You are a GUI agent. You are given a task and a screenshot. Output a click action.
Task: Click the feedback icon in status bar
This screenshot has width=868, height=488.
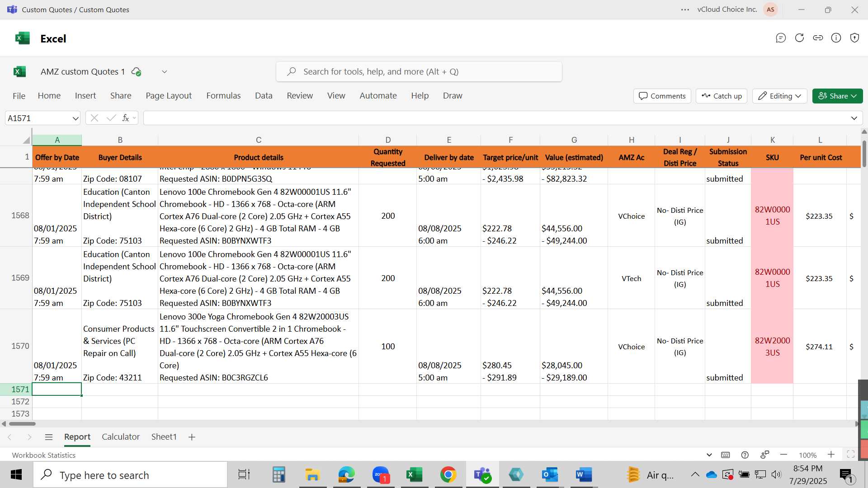point(765,455)
